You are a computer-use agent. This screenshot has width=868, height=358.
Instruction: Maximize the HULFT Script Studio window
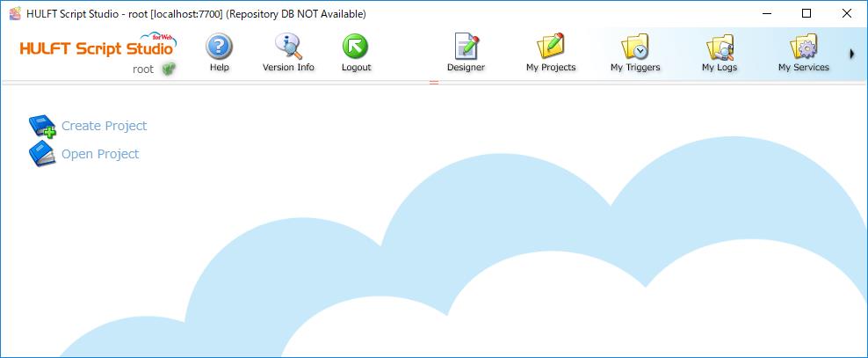(807, 14)
